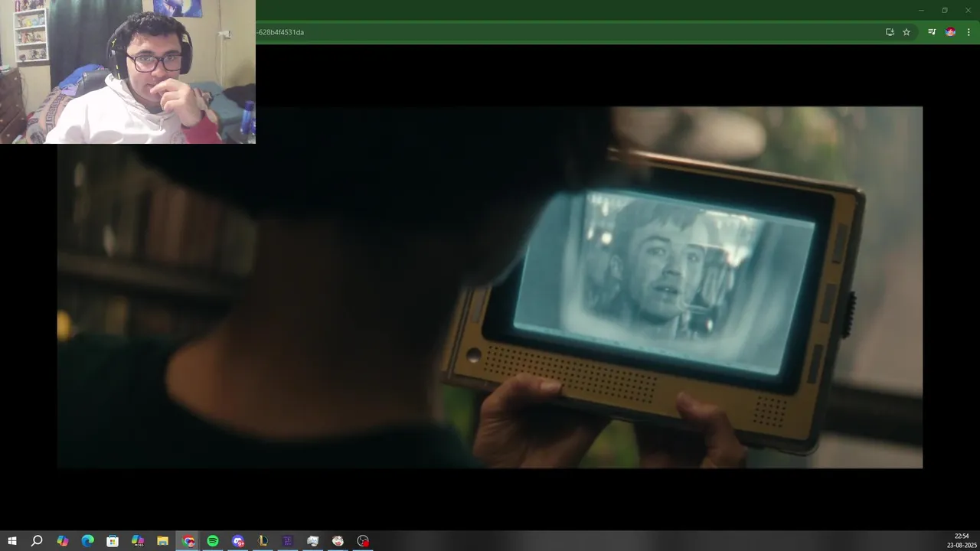The image size is (980, 551).
Task: Open the purple app icon beside League of Legends
Action: coord(288,541)
